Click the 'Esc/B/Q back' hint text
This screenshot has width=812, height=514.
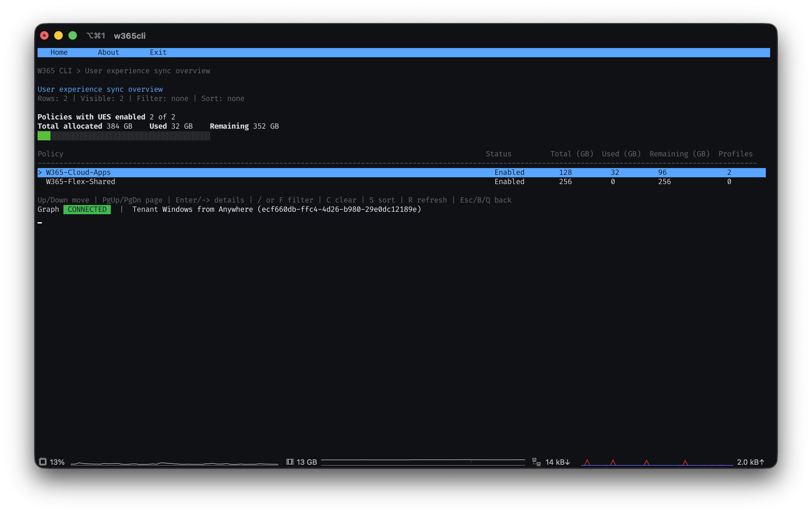coord(486,200)
